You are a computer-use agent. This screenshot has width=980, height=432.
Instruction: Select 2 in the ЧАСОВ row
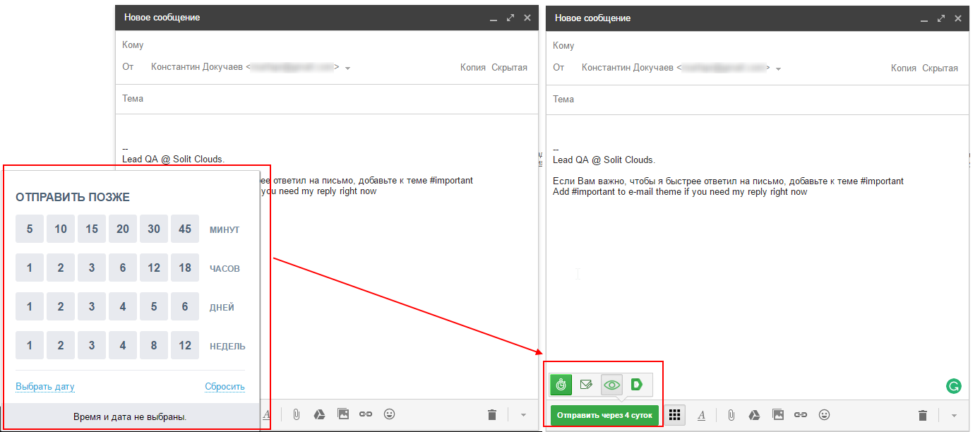(x=61, y=268)
